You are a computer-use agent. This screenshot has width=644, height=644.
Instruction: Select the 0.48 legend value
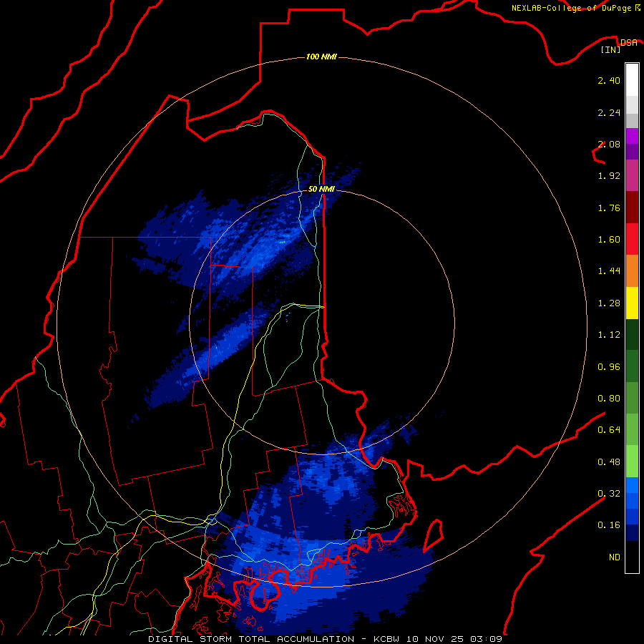(609, 462)
